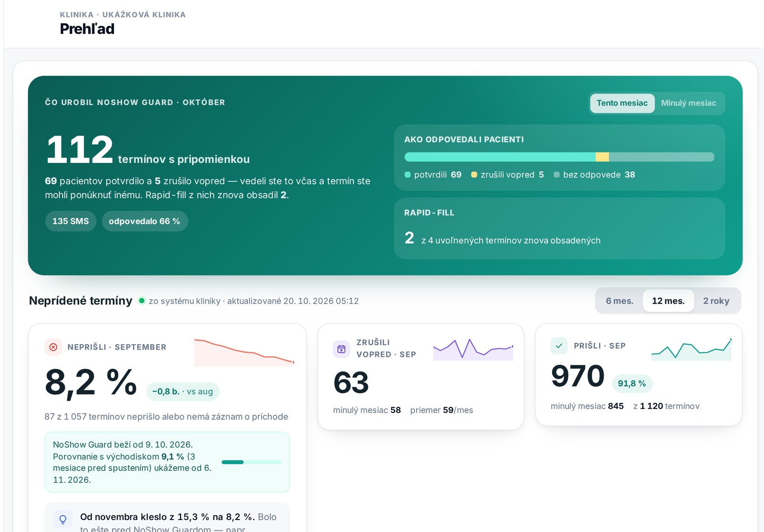
Task: Click the patient response stacked bar
Action: (559, 157)
